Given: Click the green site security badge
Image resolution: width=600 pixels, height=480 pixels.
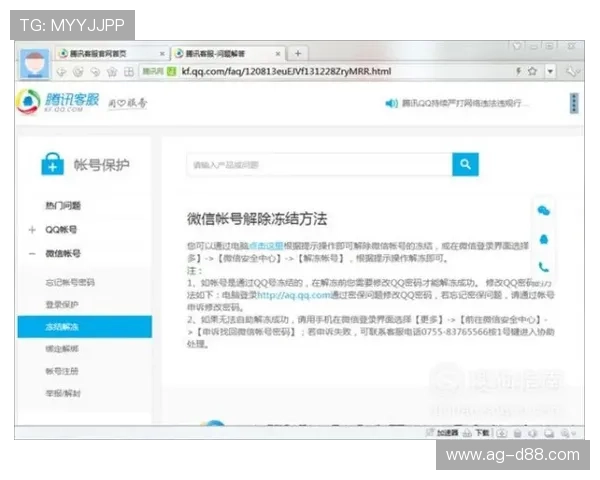Looking at the screenshot, I should pos(172,71).
